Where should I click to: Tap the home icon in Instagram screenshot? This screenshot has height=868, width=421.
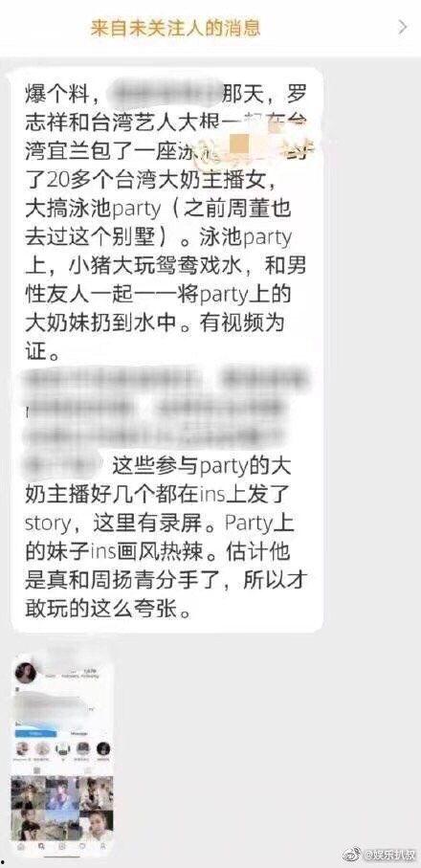coord(20,846)
